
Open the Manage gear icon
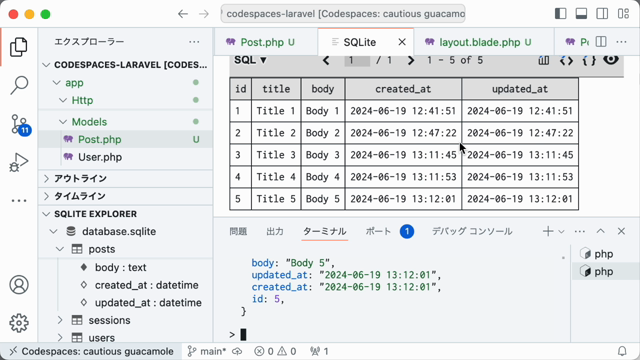(x=19, y=323)
